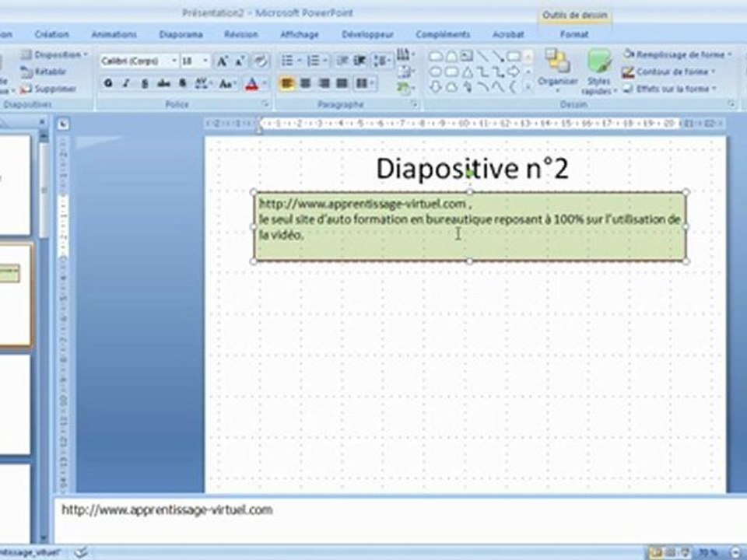Toggle text shadow
This screenshot has height=560, width=747.
(x=182, y=84)
